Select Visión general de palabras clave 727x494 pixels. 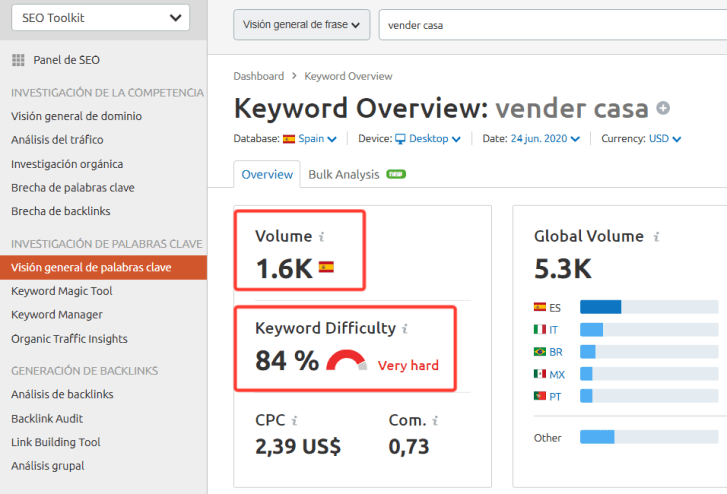pos(103,267)
